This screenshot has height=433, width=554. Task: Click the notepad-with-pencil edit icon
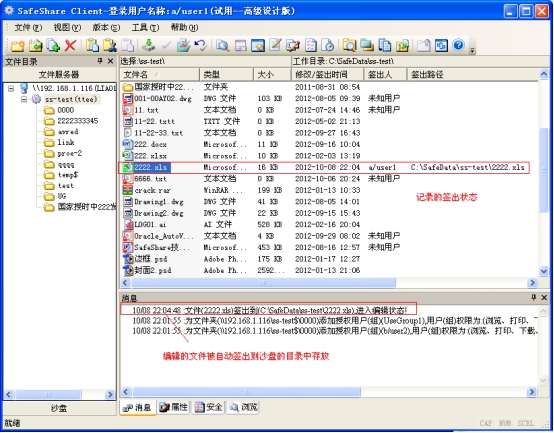tap(275, 46)
